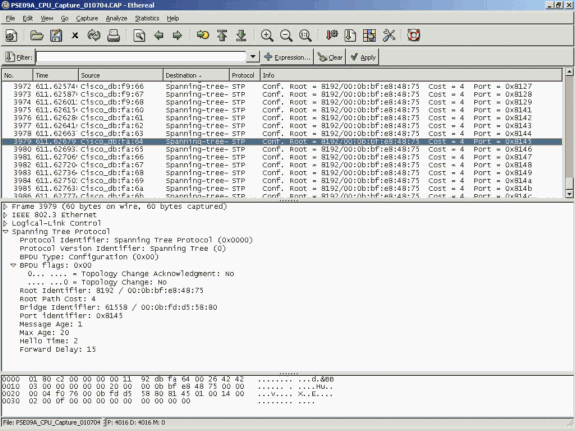Sort by Info column header
This screenshot has width=575, height=431.
point(411,75)
